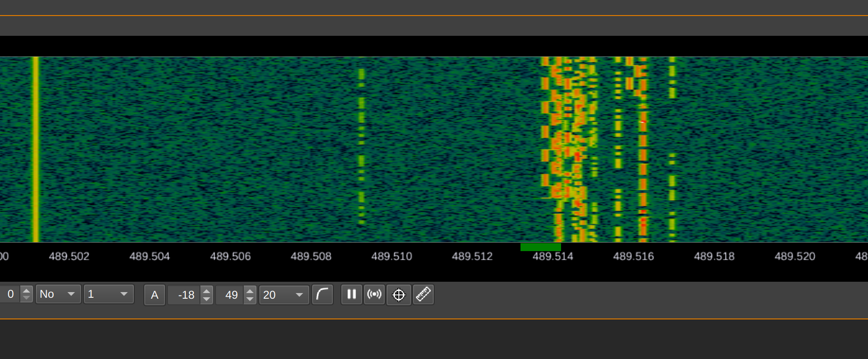Click the 489.510 frequency label on axis
The image size is (868, 359).
pos(391,256)
